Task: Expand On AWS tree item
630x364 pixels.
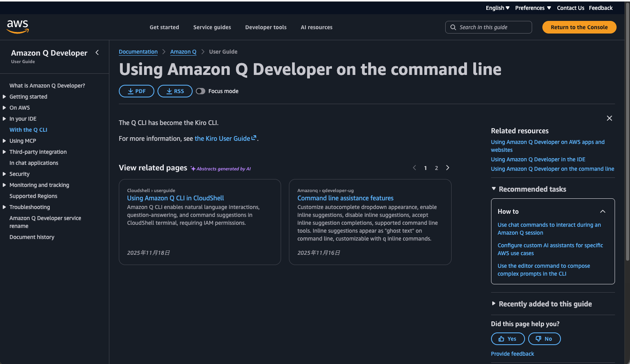Action: [4, 108]
